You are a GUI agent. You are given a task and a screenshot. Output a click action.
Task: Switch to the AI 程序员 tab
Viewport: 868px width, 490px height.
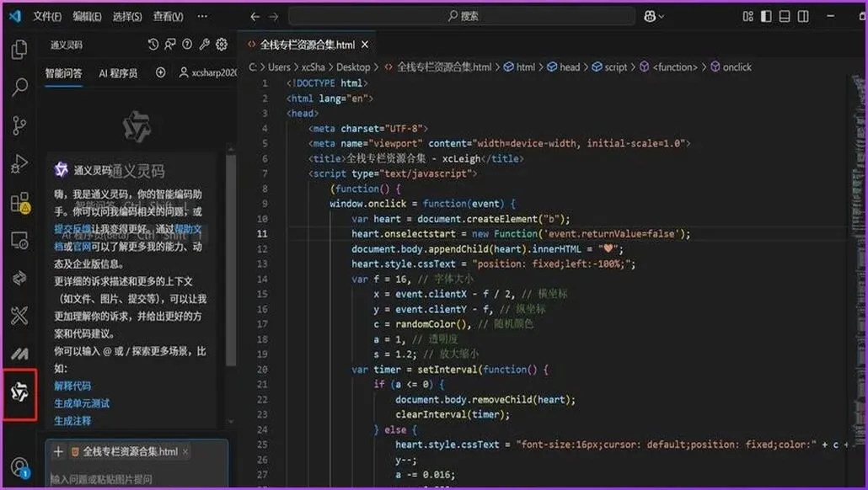pyautogui.click(x=118, y=73)
